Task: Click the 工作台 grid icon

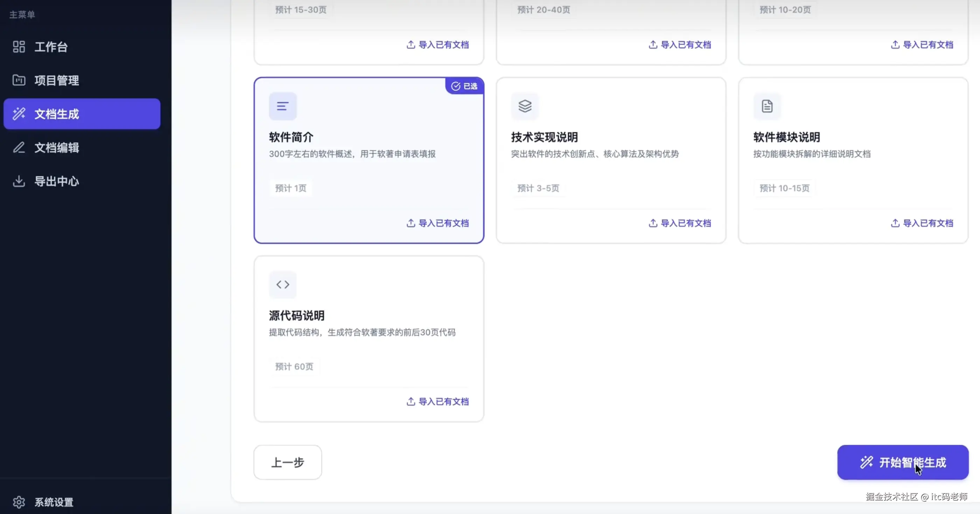Action: click(x=19, y=47)
